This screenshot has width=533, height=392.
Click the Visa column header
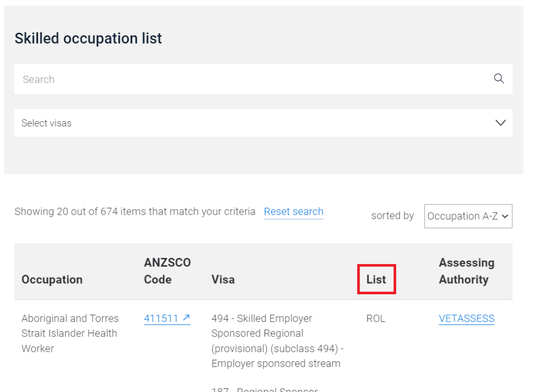[x=223, y=279]
